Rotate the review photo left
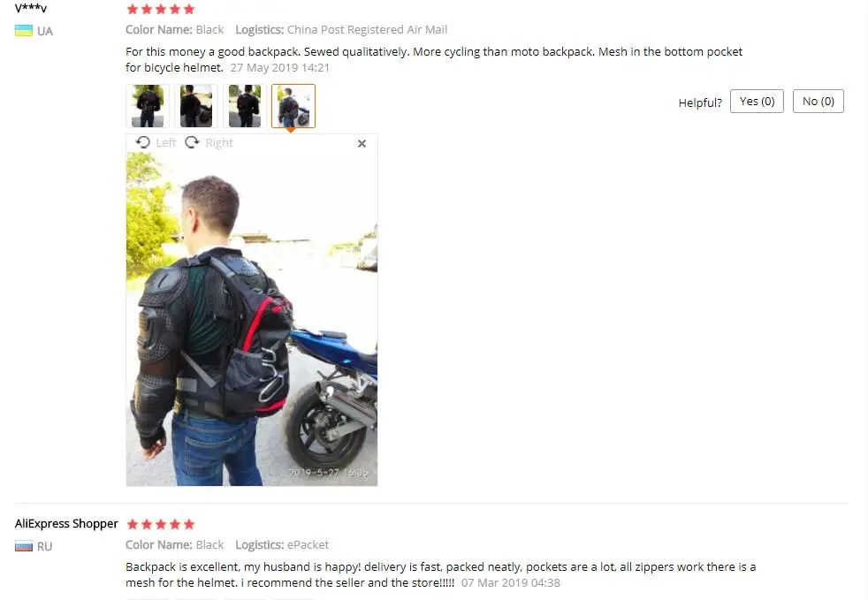 click(x=156, y=143)
